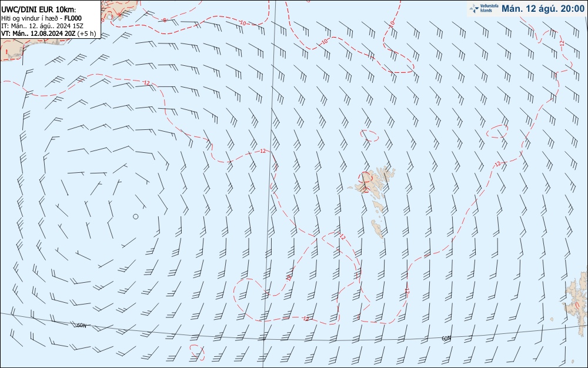This screenshot has width=588, height=368.
Task: Click the 'IT: Mán.. 12. ágú.. 2024 15Z' line
Action: [x=42, y=26]
